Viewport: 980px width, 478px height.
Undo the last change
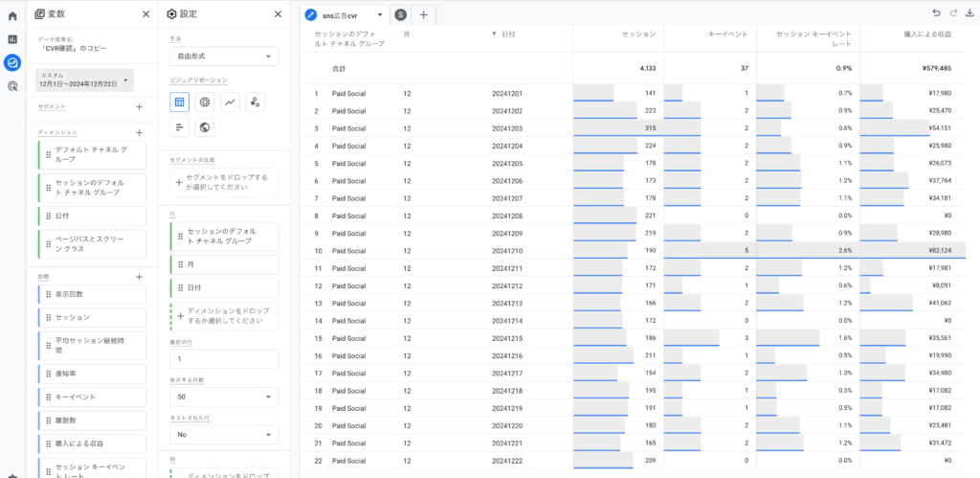click(x=936, y=13)
